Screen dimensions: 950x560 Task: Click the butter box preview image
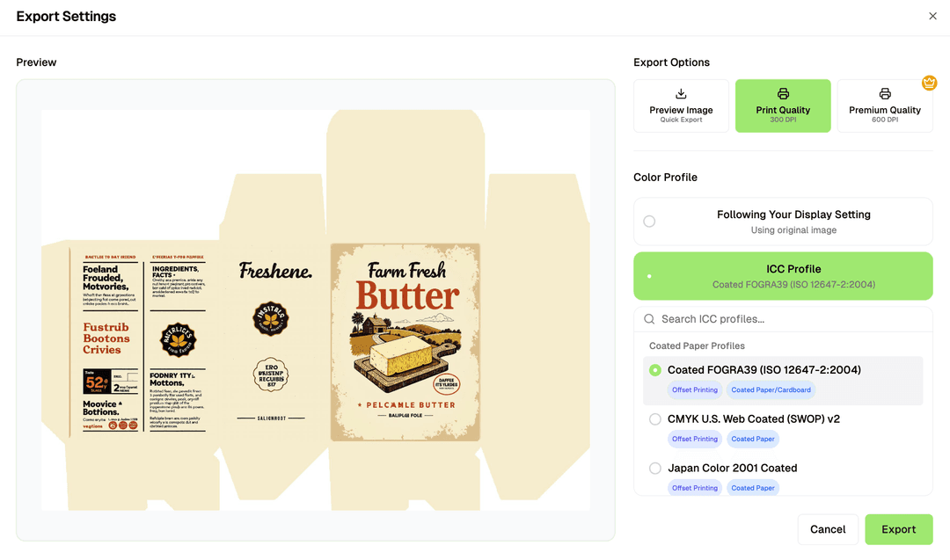[x=316, y=310]
